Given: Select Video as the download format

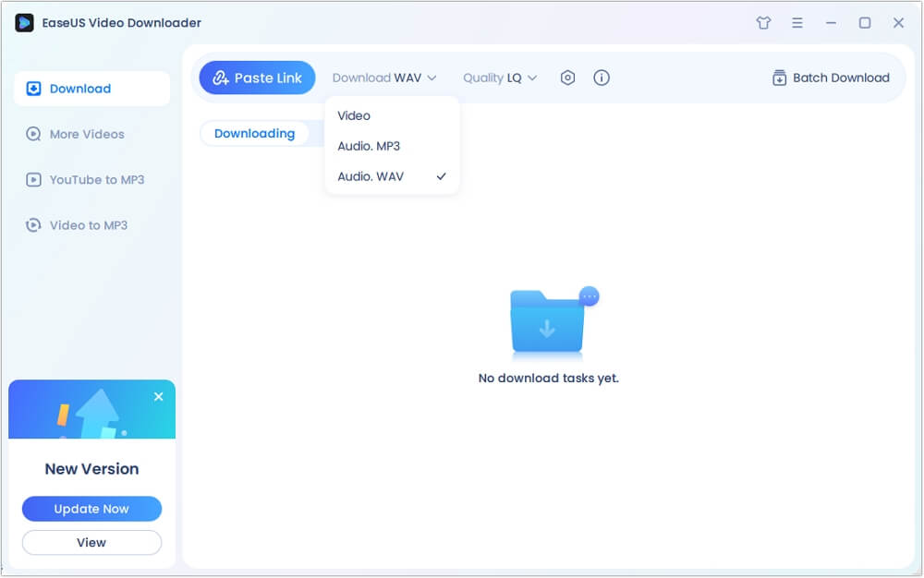Looking at the screenshot, I should click(354, 115).
